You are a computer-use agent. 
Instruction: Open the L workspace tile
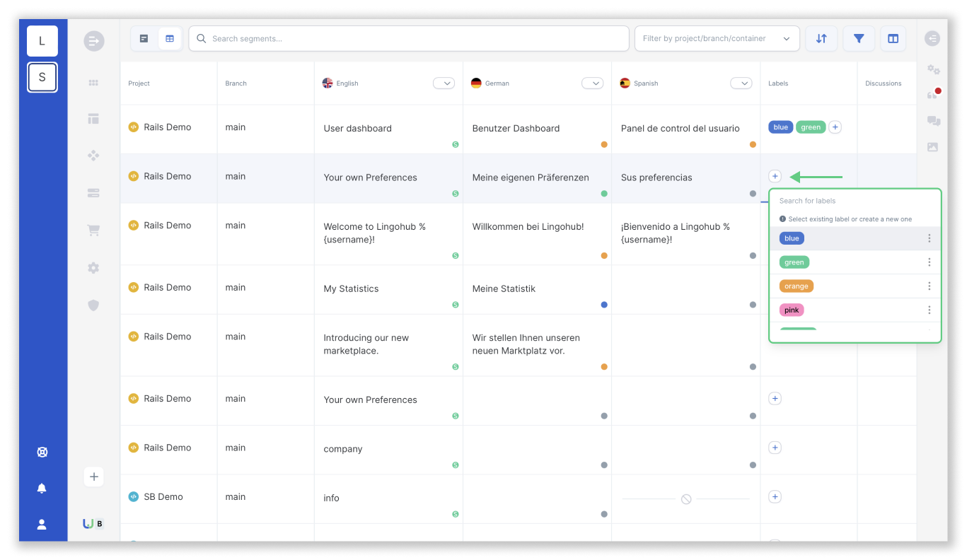coord(42,41)
